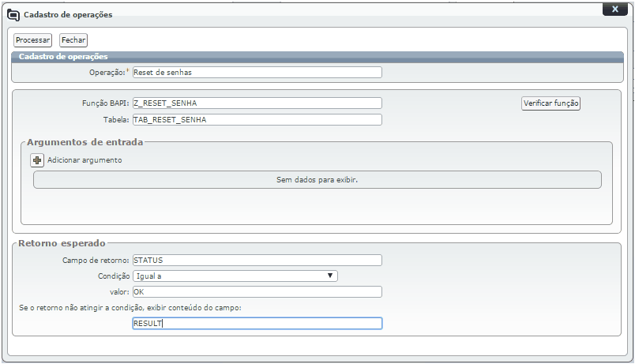This screenshot has height=364, width=635.
Task: Click the Retorno esperado group title
Action: (62, 243)
